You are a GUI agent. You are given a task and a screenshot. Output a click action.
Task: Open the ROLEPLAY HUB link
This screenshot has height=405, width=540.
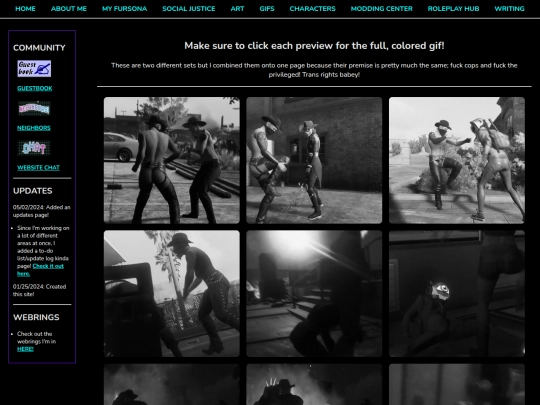453,9
